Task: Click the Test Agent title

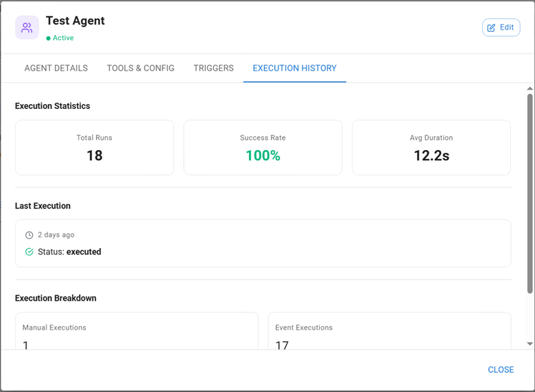Action: point(75,21)
